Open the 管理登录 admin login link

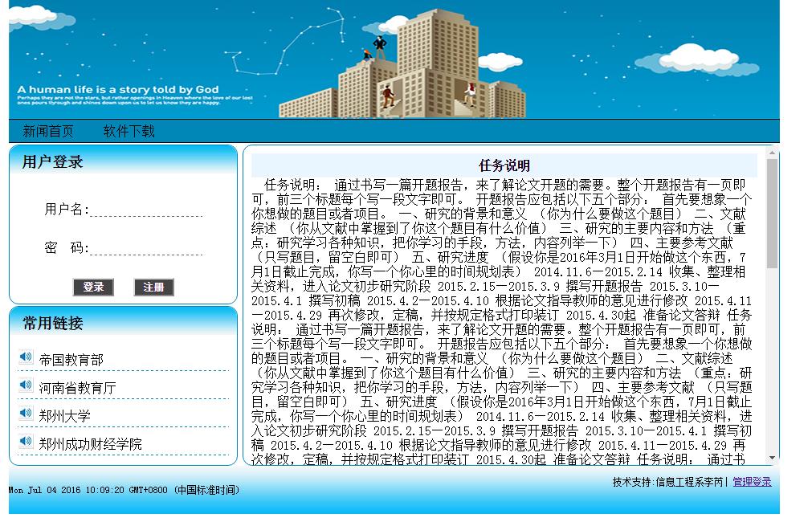[752, 482]
